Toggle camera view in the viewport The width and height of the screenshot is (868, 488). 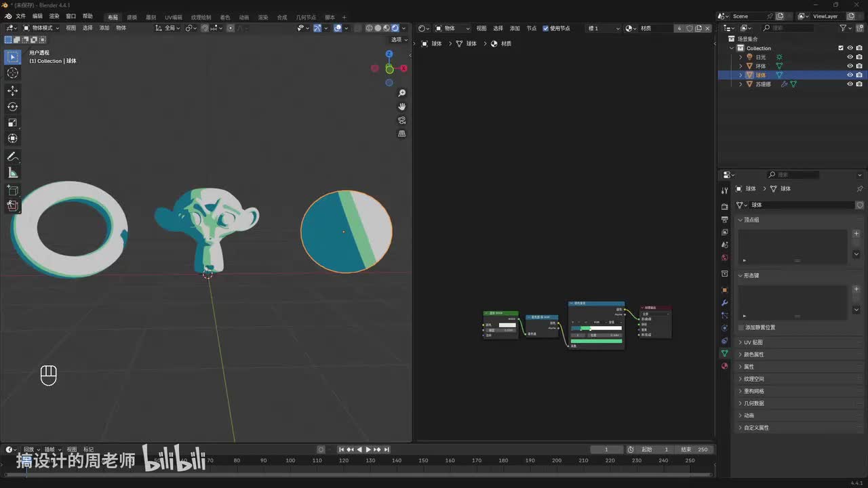pos(402,120)
